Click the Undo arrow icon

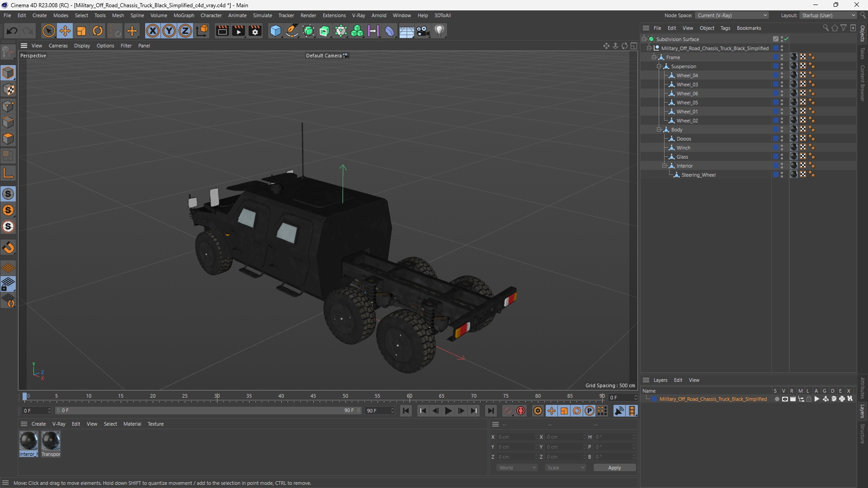click(x=12, y=31)
